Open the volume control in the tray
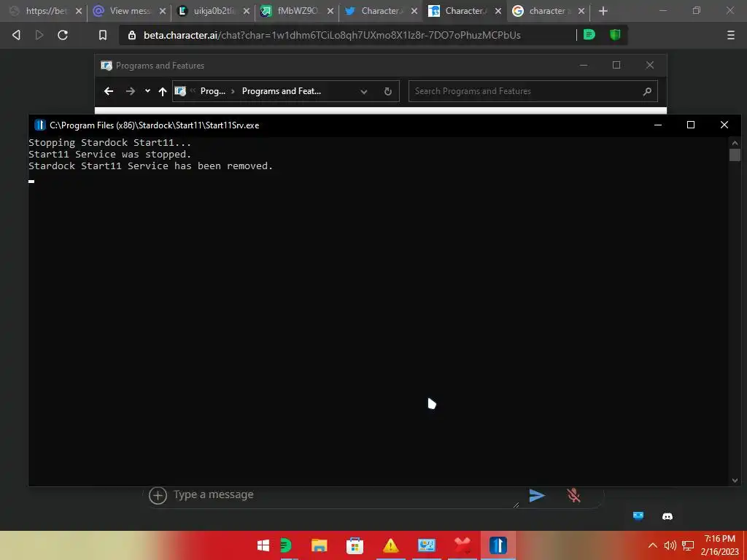Image resolution: width=747 pixels, height=560 pixels. tap(670, 545)
